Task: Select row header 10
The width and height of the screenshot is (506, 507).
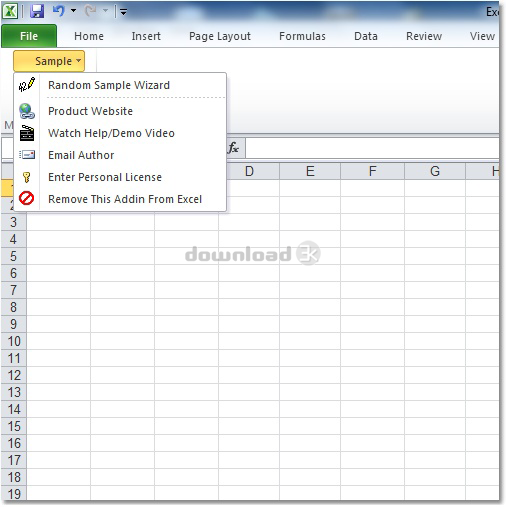Action: click(14, 341)
